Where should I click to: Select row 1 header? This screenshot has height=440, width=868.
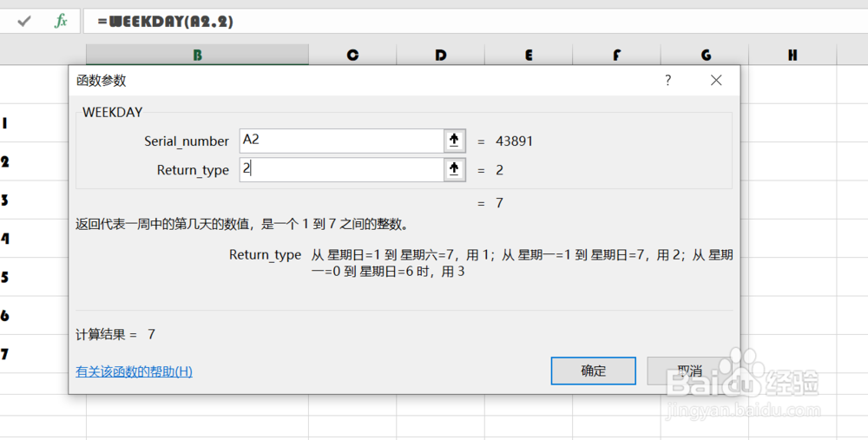click(5, 123)
